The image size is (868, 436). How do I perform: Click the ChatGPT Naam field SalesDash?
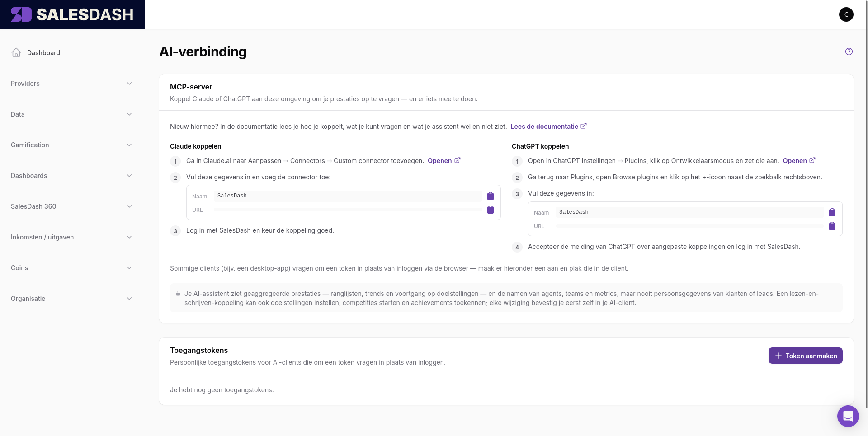point(690,212)
